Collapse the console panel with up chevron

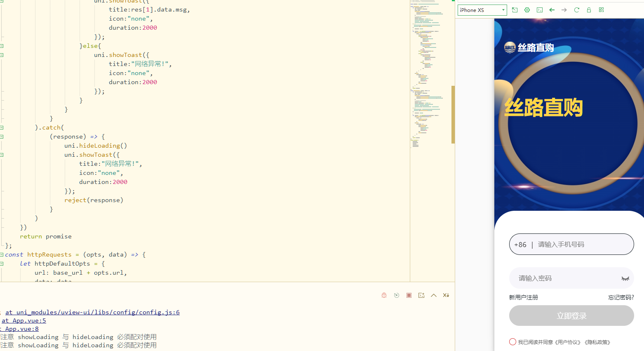tap(433, 295)
